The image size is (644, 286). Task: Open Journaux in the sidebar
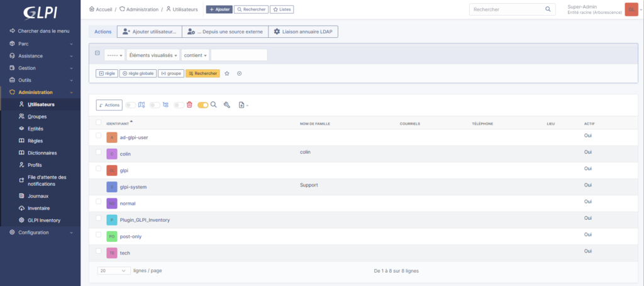38,197
